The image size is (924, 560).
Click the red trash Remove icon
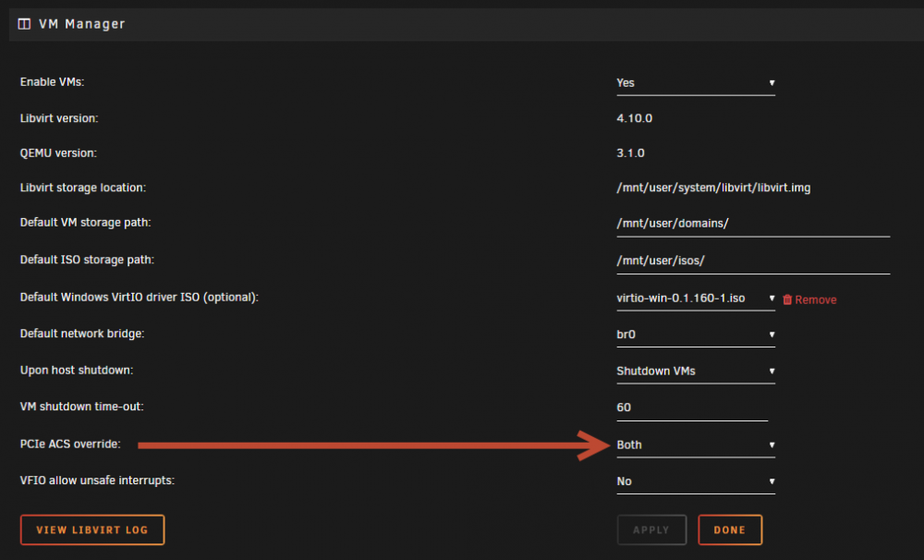(787, 299)
